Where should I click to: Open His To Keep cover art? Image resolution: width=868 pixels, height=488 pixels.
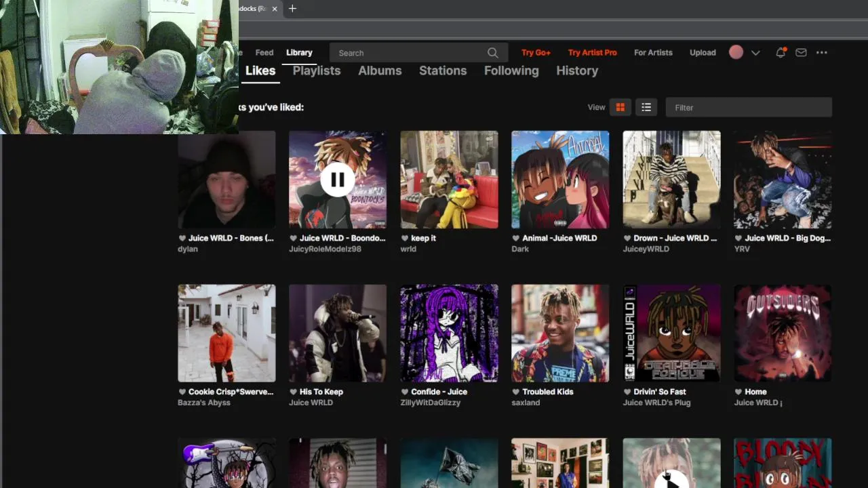pos(338,333)
